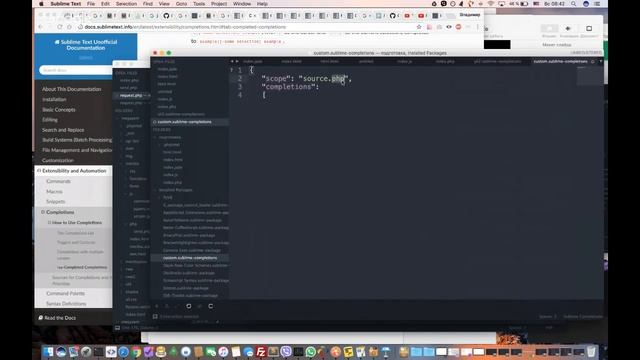Open Viber from the Dock

click(x=286, y=351)
